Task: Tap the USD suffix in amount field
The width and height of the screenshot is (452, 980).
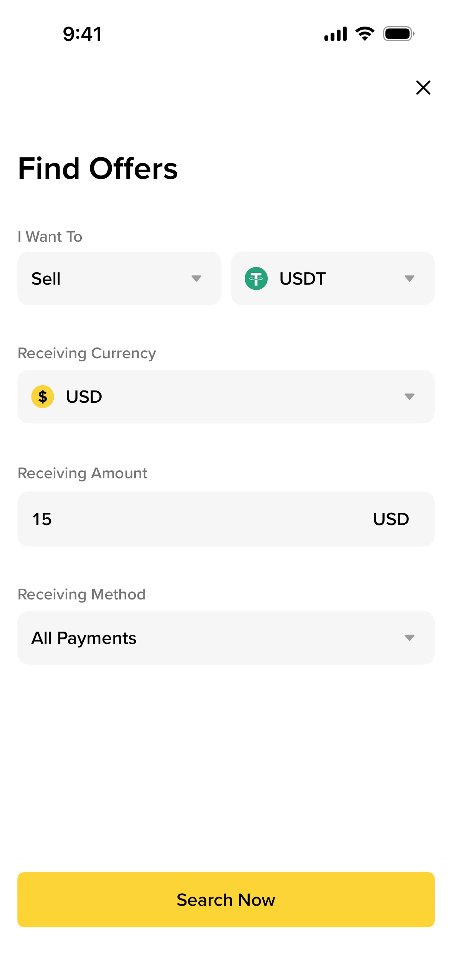Action: (391, 519)
